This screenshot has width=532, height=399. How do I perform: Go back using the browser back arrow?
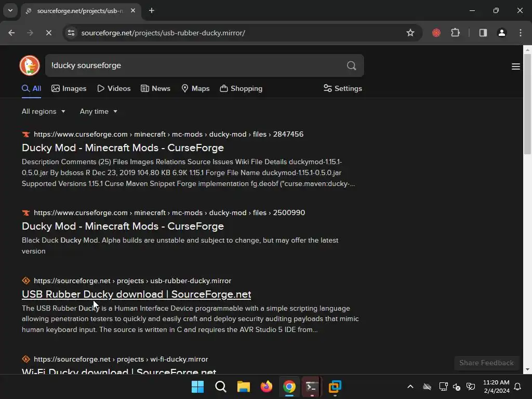[11, 33]
